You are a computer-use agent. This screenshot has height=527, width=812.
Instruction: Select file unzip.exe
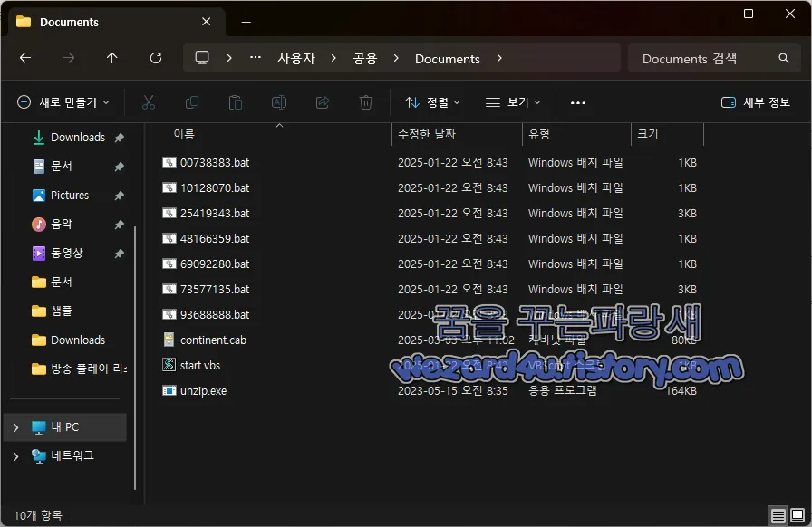194,391
